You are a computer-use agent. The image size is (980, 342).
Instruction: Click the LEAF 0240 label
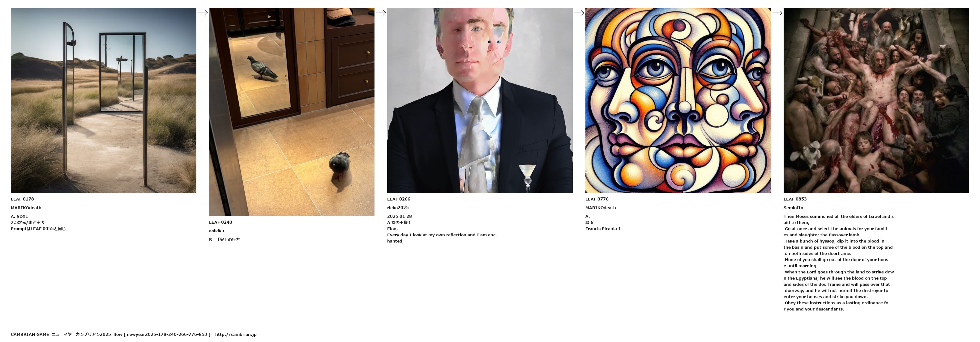[221, 222]
